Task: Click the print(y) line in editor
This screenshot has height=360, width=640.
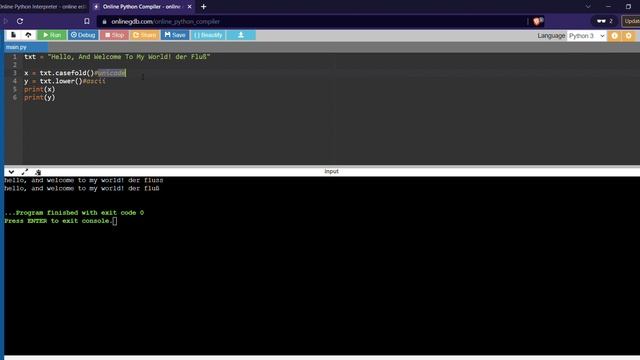Action: coord(39,98)
